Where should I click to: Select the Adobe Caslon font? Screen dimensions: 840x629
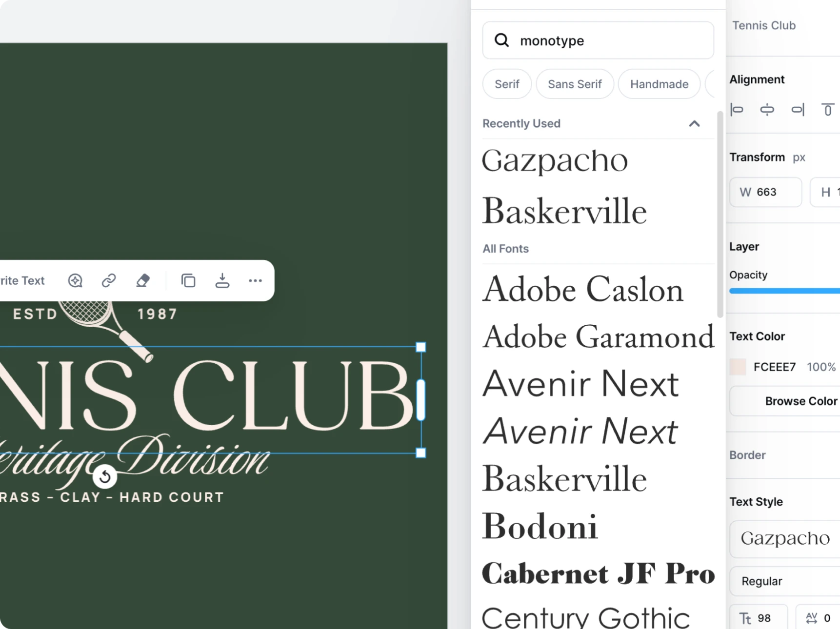tap(582, 289)
